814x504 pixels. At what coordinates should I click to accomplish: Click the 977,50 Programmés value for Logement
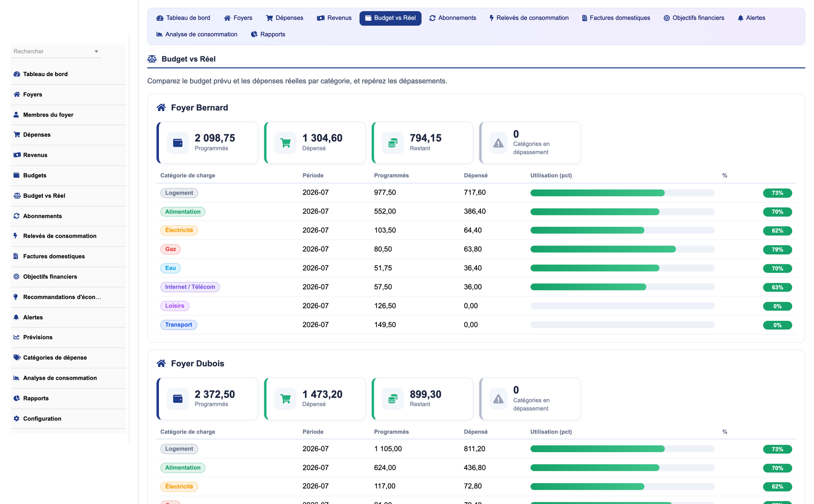(x=385, y=192)
